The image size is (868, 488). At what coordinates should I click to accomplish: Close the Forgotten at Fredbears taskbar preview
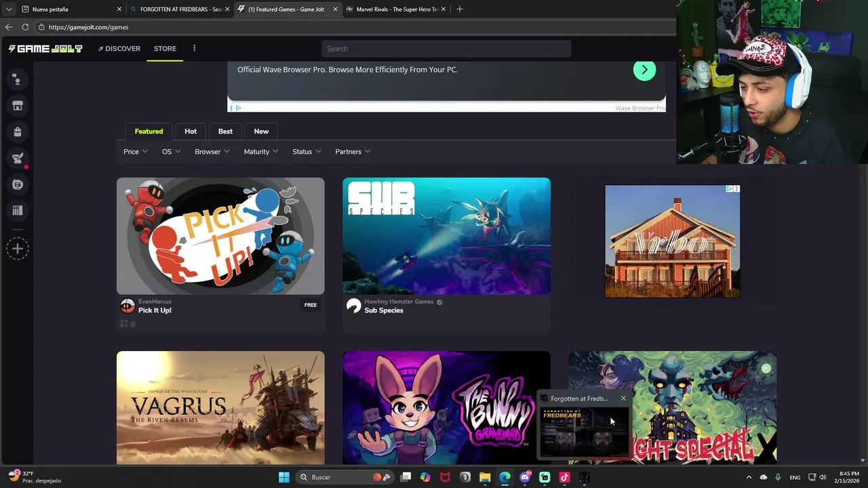(x=623, y=399)
